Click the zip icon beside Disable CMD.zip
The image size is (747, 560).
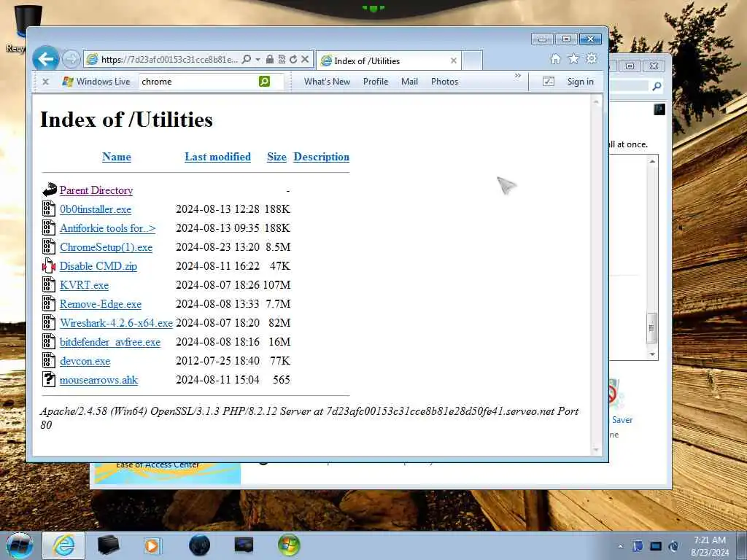tap(49, 265)
